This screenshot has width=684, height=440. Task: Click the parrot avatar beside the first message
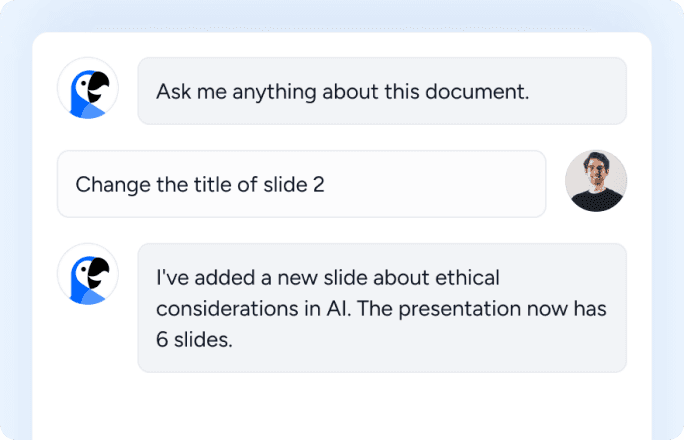88,89
